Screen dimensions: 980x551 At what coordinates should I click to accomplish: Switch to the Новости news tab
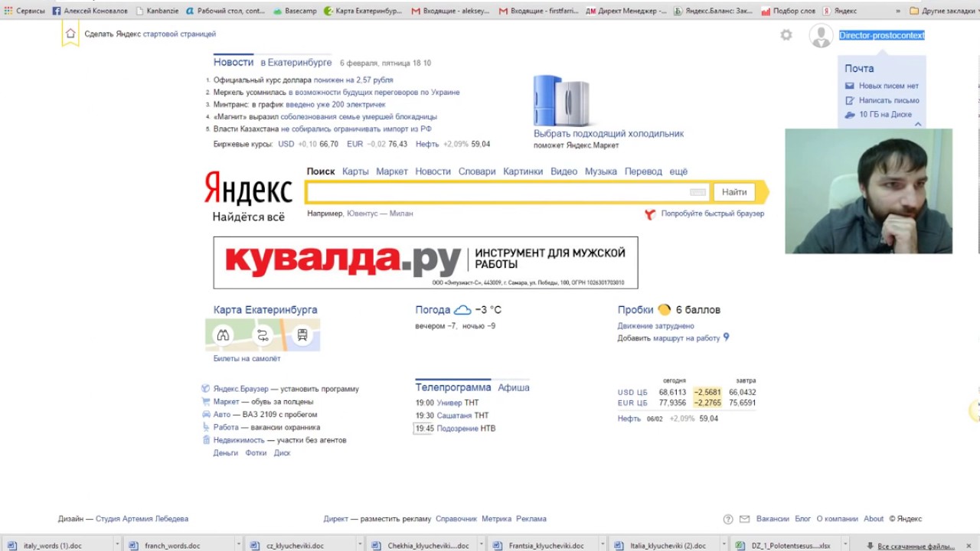(234, 62)
